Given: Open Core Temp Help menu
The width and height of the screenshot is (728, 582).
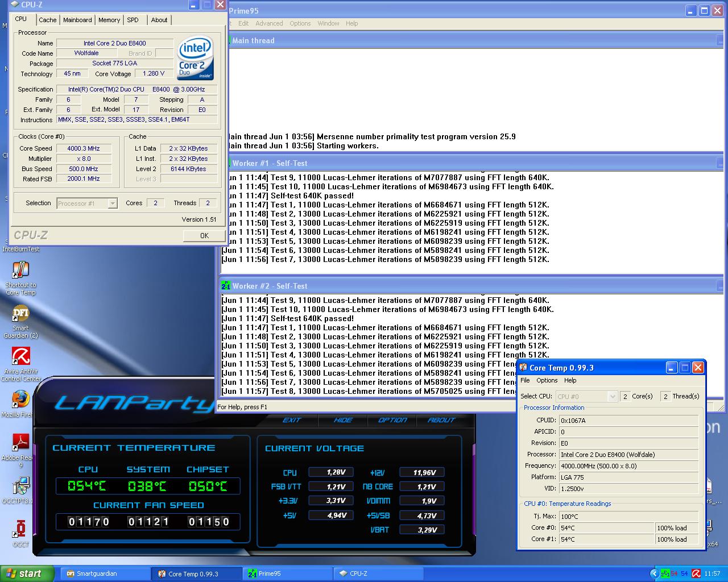Looking at the screenshot, I should pyautogui.click(x=570, y=380).
